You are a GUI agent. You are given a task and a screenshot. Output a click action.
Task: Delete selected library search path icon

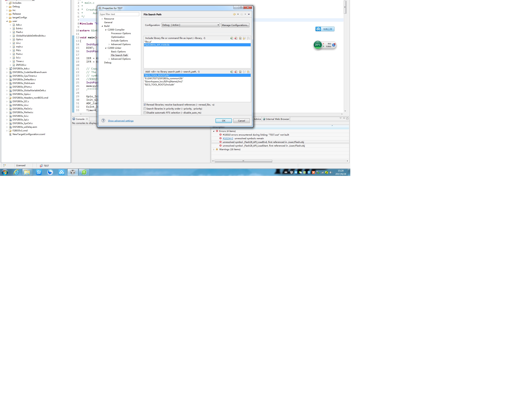236,72
